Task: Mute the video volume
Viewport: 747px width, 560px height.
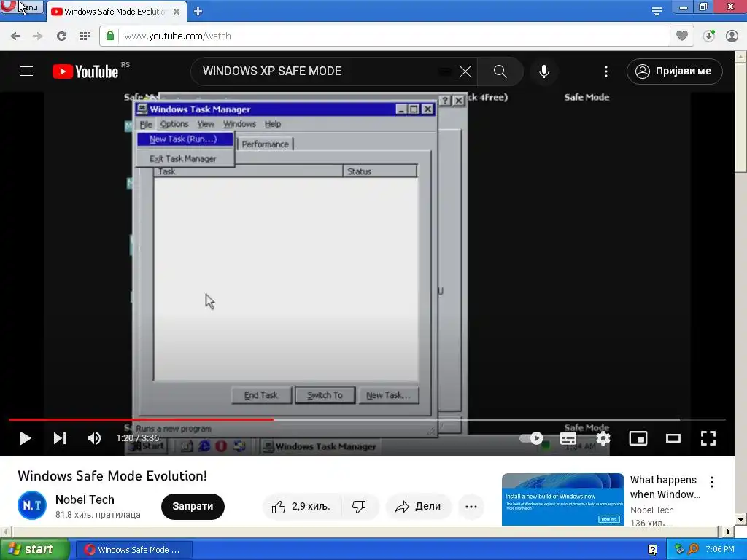Action: (94, 438)
